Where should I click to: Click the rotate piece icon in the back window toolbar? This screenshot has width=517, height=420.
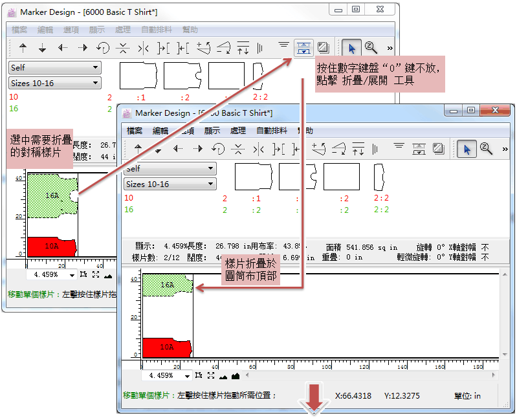pyautogui.click(x=102, y=47)
